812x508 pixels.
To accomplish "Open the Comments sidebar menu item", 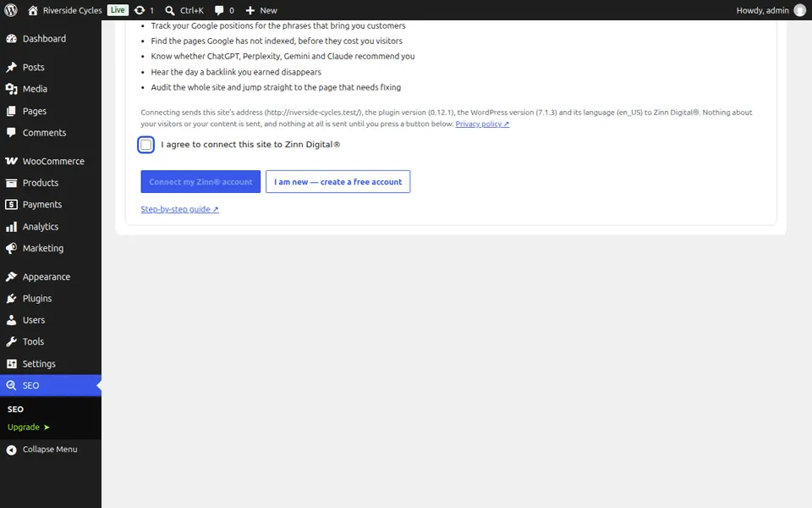I will coord(51,133).
